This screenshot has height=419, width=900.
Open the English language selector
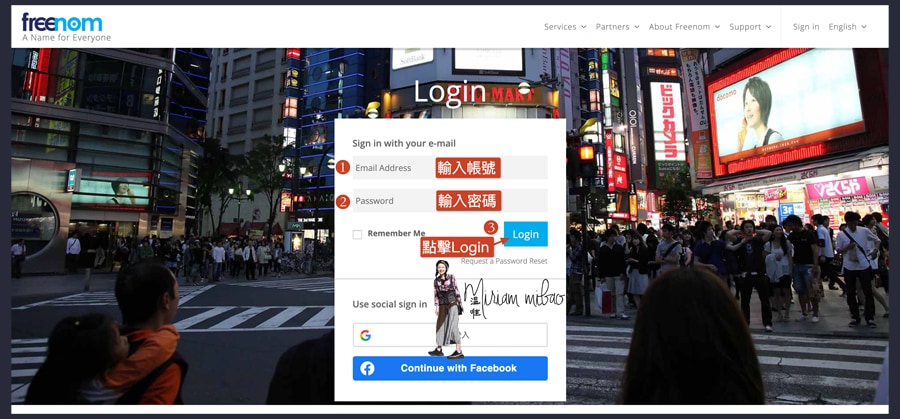pyautogui.click(x=847, y=27)
